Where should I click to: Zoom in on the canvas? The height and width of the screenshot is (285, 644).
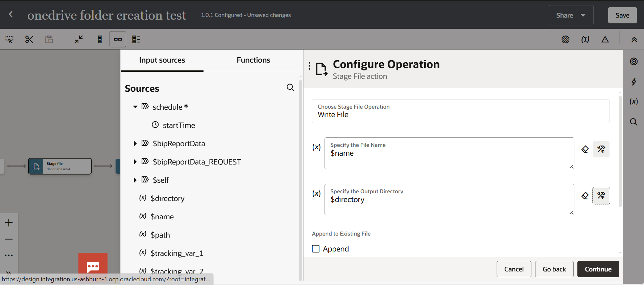(x=9, y=222)
